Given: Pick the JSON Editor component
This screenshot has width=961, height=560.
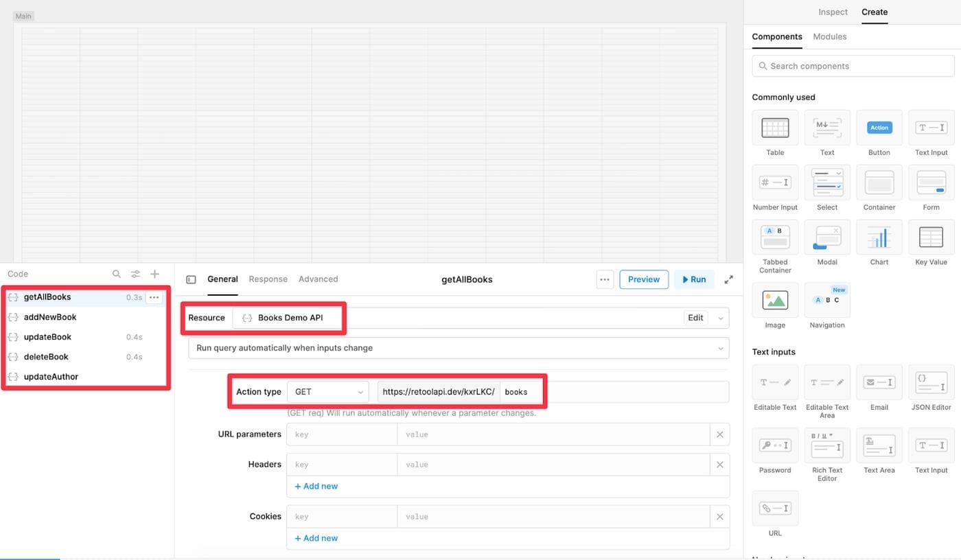Looking at the screenshot, I should pyautogui.click(x=931, y=382).
